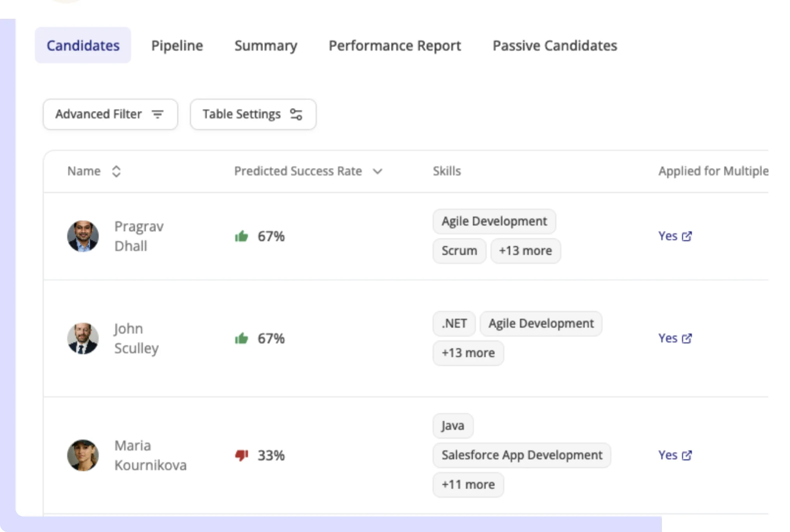The width and height of the screenshot is (790, 532).
Task: Open Maria Kournikova's external link icon
Action: (x=687, y=455)
